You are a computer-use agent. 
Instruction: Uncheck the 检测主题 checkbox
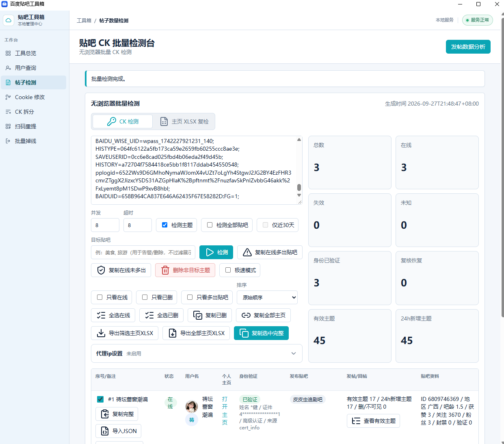pos(164,225)
